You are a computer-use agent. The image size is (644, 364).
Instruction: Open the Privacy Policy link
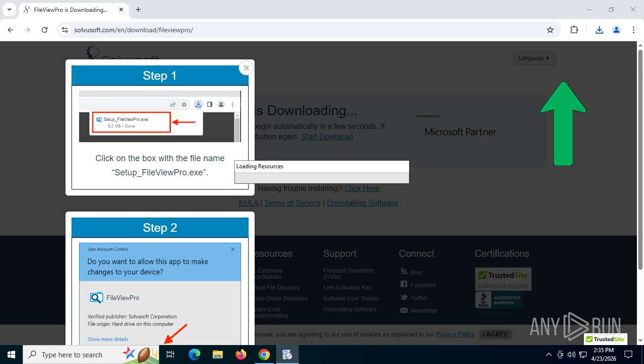coord(455,334)
